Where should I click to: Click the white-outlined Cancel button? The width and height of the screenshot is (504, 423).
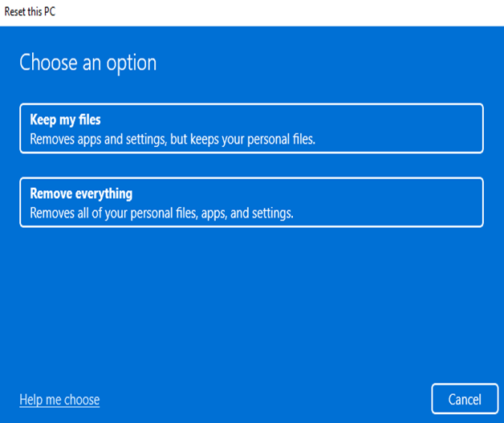pos(465,399)
